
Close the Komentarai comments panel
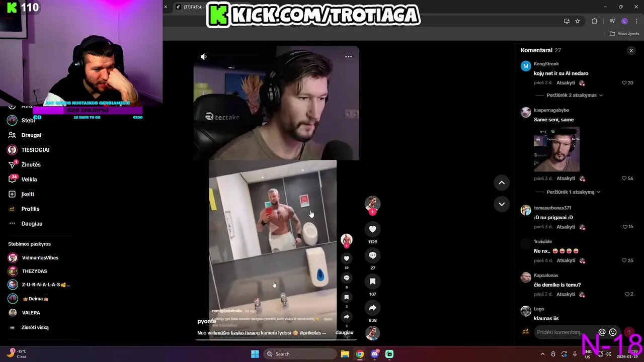click(x=631, y=51)
